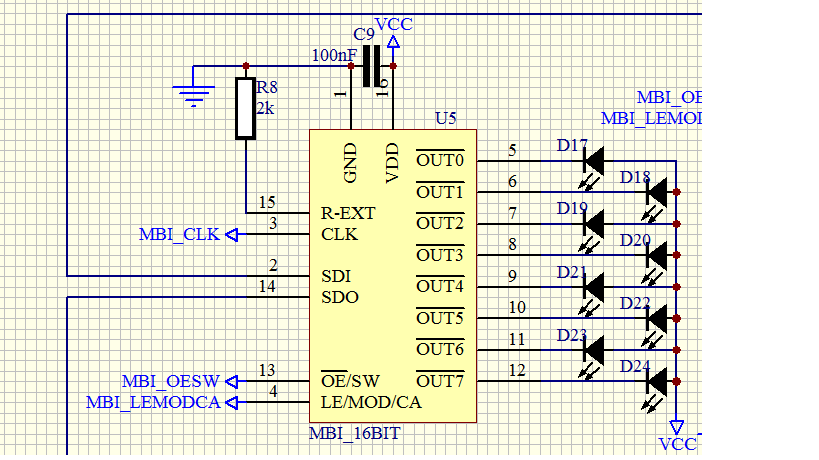Select LED D19
The width and height of the screenshot is (819, 460).
coord(592,230)
